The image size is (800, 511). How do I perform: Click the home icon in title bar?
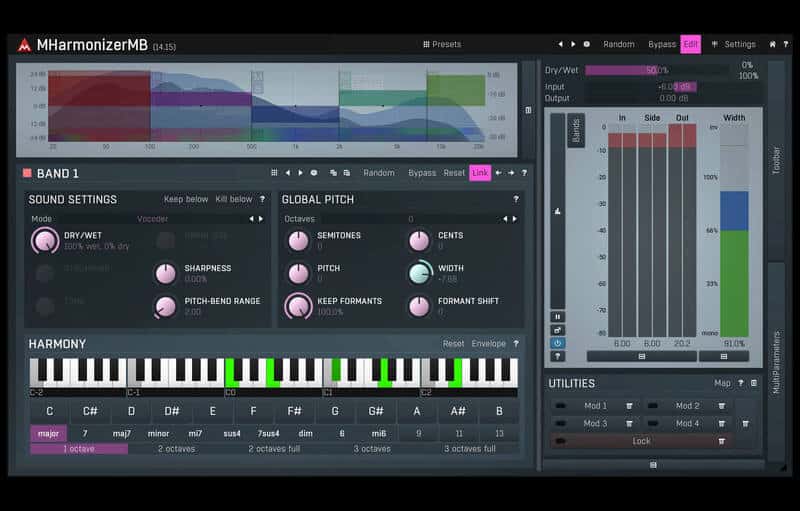[772, 44]
